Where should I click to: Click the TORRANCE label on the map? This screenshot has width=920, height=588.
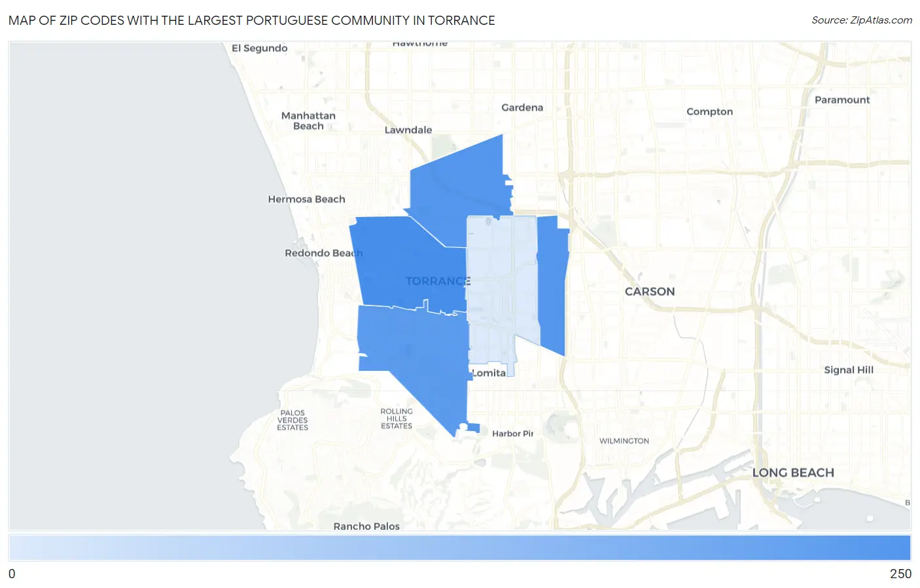(x=438, y=281)
